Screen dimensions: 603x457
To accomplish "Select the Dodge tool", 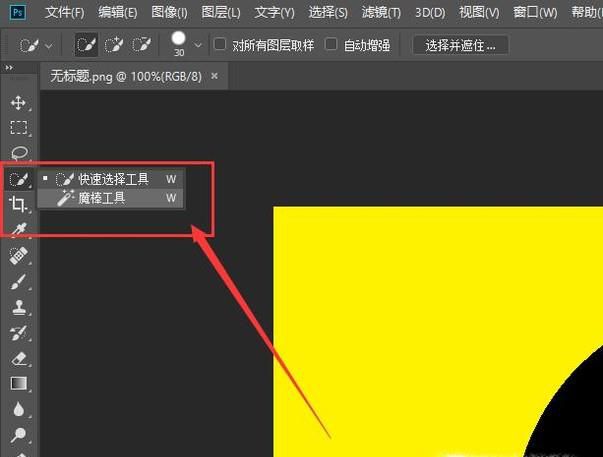I will 18,435.
